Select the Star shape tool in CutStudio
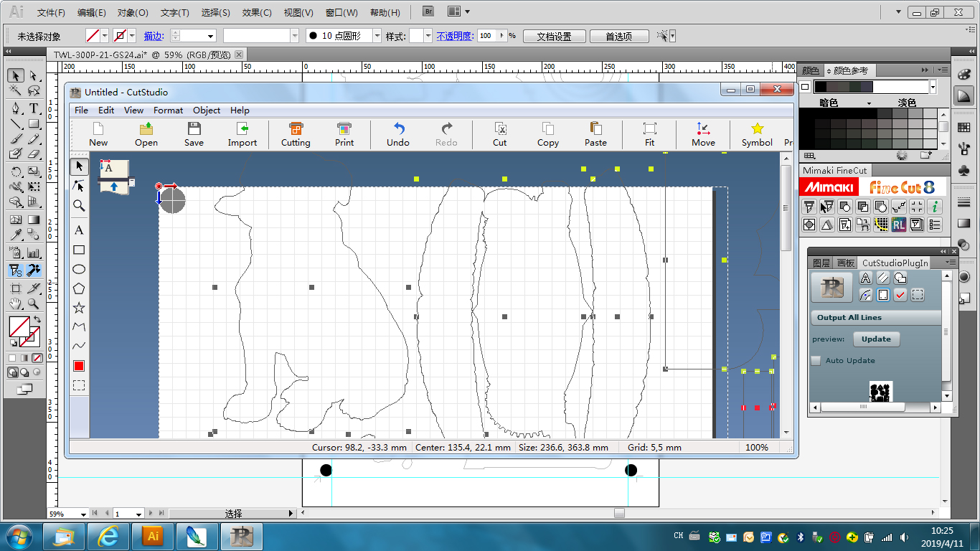This screenshot has height=551, width=980. [79, 308]
